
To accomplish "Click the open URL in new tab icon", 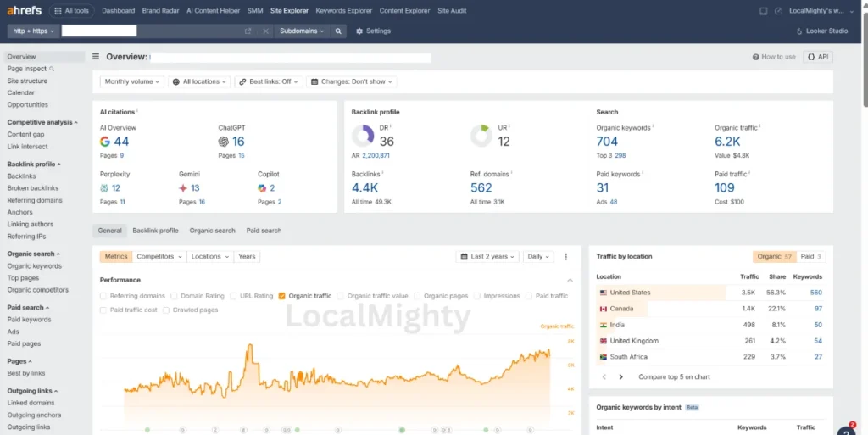I will [248, 31].
